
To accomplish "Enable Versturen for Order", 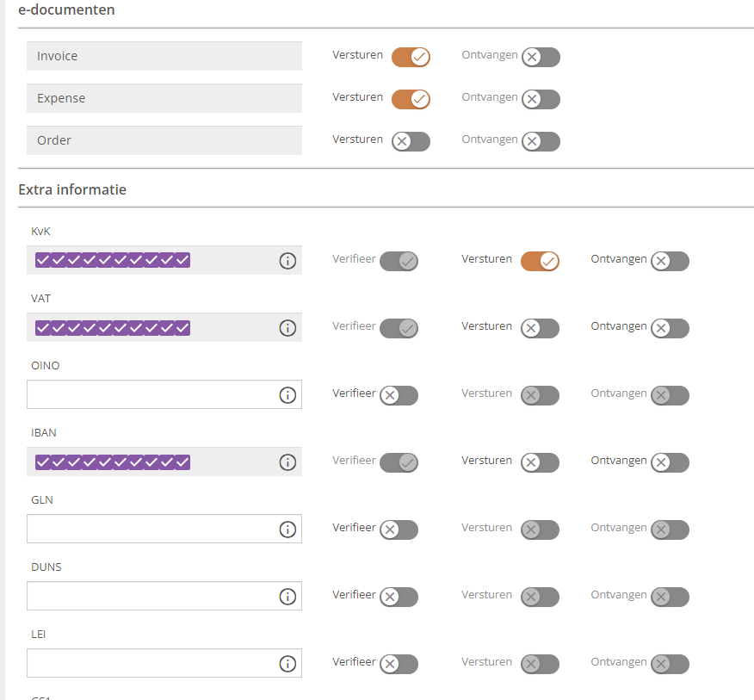I will [411, 141].
